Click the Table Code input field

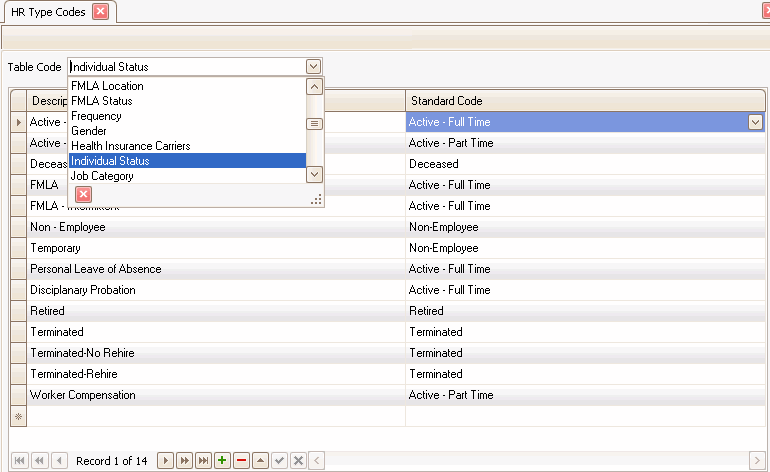click(186, 67)
